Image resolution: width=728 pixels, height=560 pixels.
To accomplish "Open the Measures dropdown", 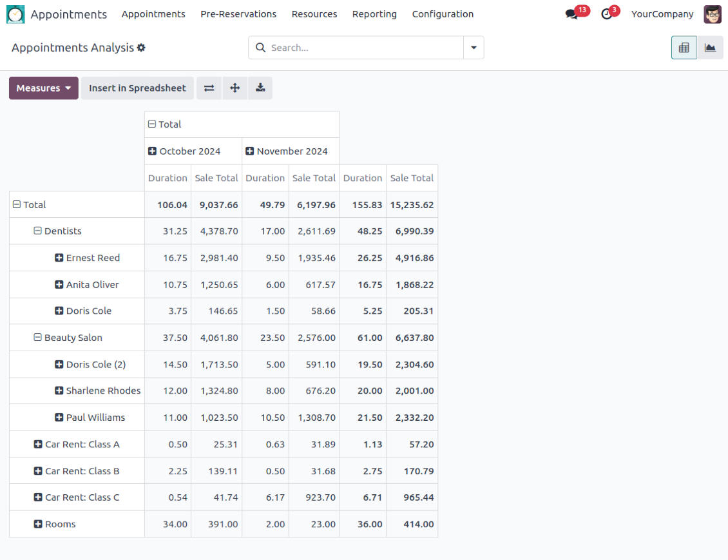I will (44, 88).
